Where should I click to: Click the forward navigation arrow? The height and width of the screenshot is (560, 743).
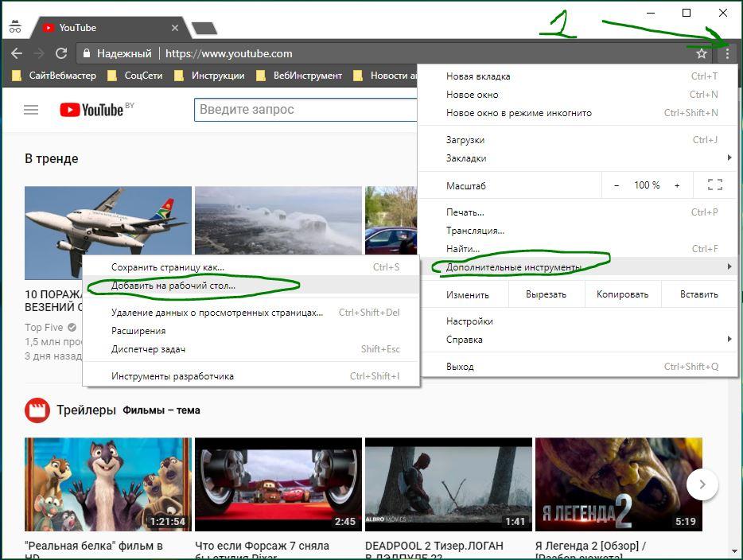coord(39,53)
